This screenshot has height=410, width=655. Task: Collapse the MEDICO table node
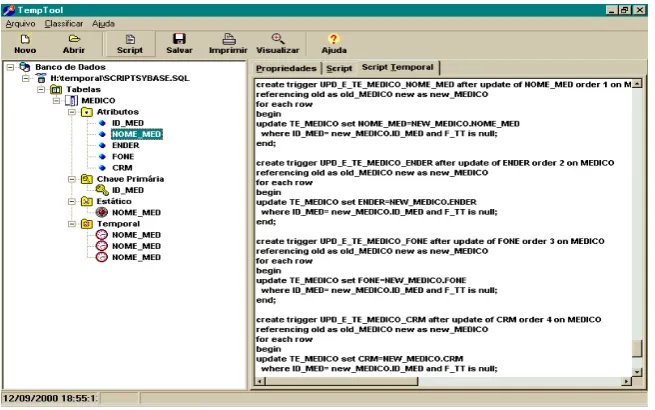click(x=56, y=101)
